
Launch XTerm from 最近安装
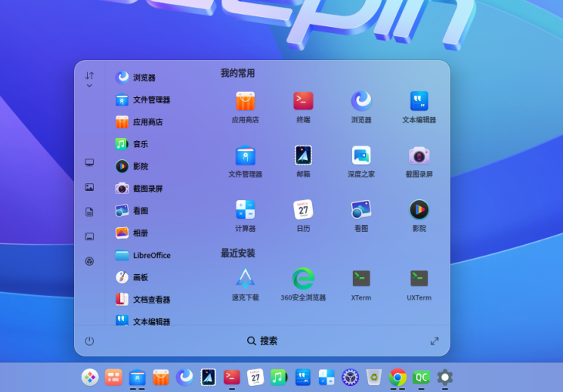coord(361,279)
